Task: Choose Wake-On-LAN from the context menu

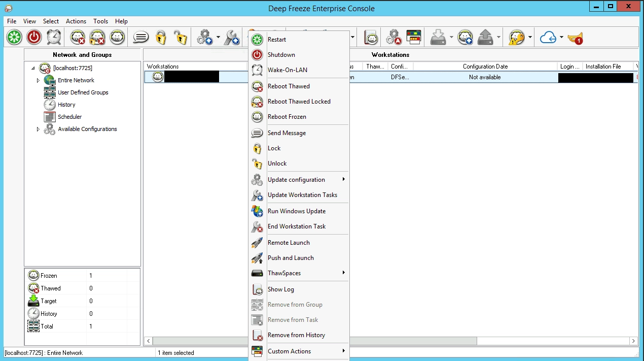Action: [299, 70]
